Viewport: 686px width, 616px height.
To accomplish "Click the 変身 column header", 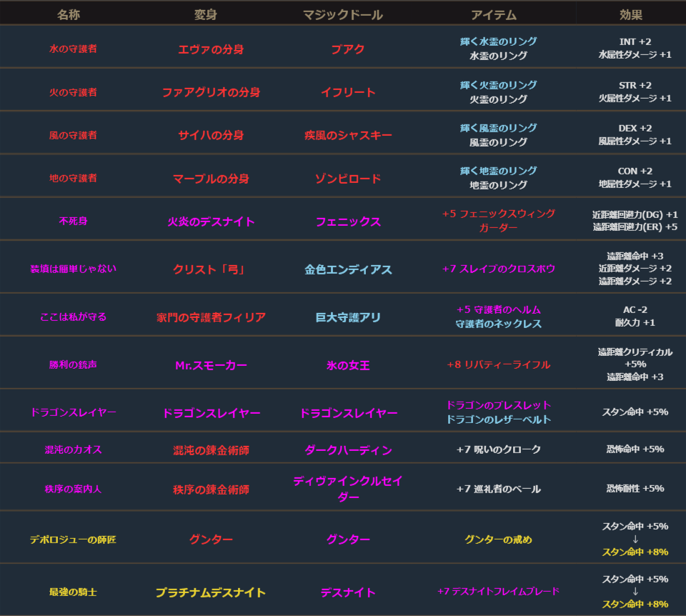I will [x=210, y=14].
